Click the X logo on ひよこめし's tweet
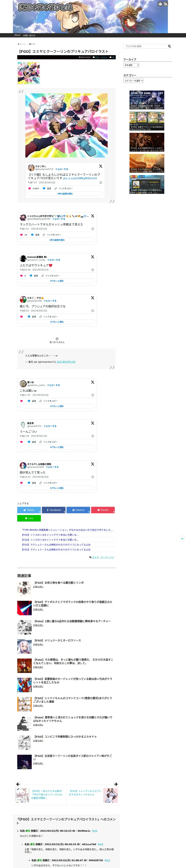The width and height of the screenshot is (186, 868). (101, 166)
